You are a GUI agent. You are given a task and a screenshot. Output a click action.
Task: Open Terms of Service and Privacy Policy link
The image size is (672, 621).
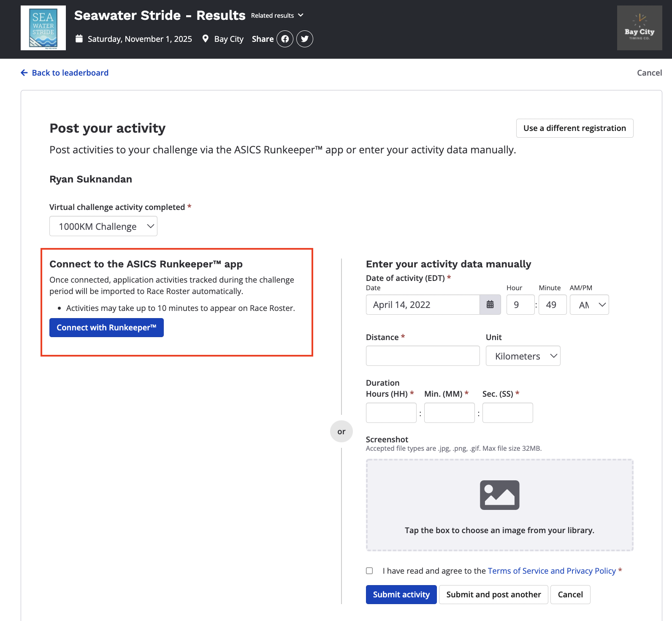coord(552,571)
